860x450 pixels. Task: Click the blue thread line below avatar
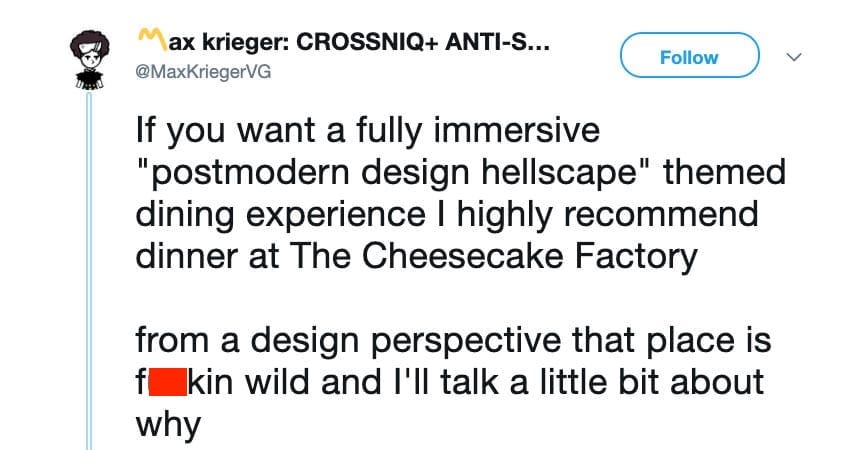(89, 271)
